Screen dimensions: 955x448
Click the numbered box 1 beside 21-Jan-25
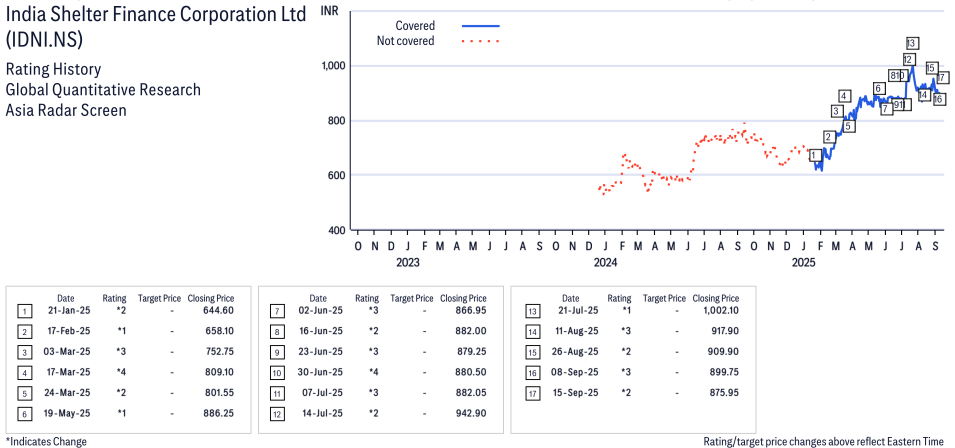click(23, 312)
